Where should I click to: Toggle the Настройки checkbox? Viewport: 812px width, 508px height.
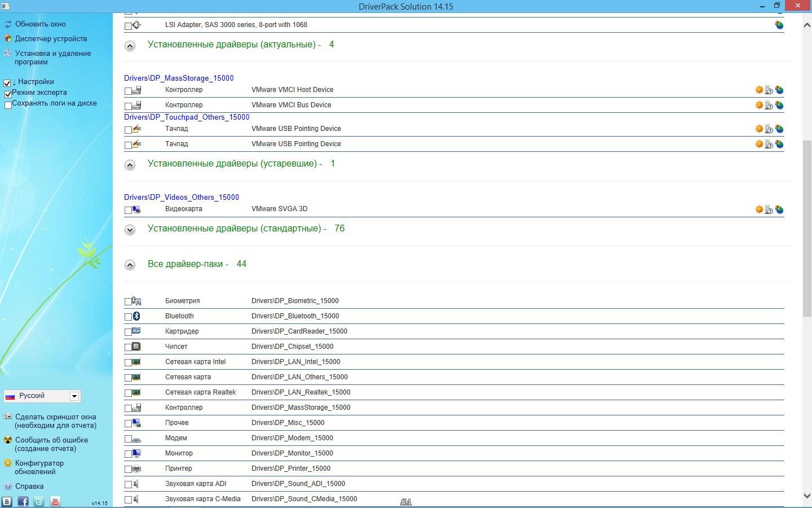click(7, 83)
